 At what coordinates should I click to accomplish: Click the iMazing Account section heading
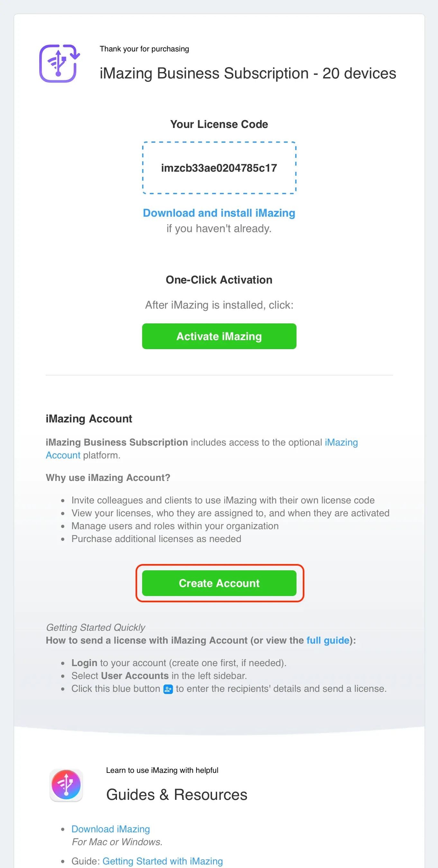click(89, 419)
